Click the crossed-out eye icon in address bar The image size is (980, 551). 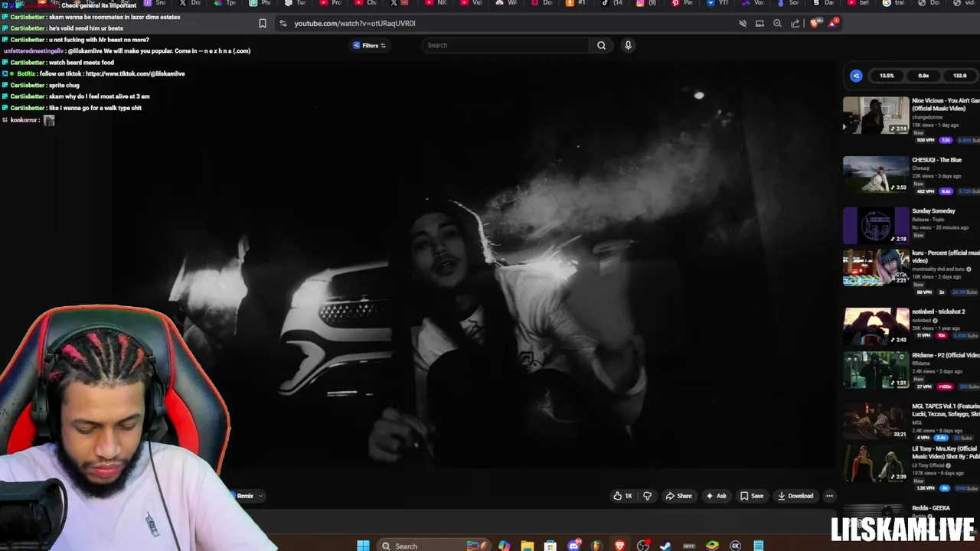[742, 24]
